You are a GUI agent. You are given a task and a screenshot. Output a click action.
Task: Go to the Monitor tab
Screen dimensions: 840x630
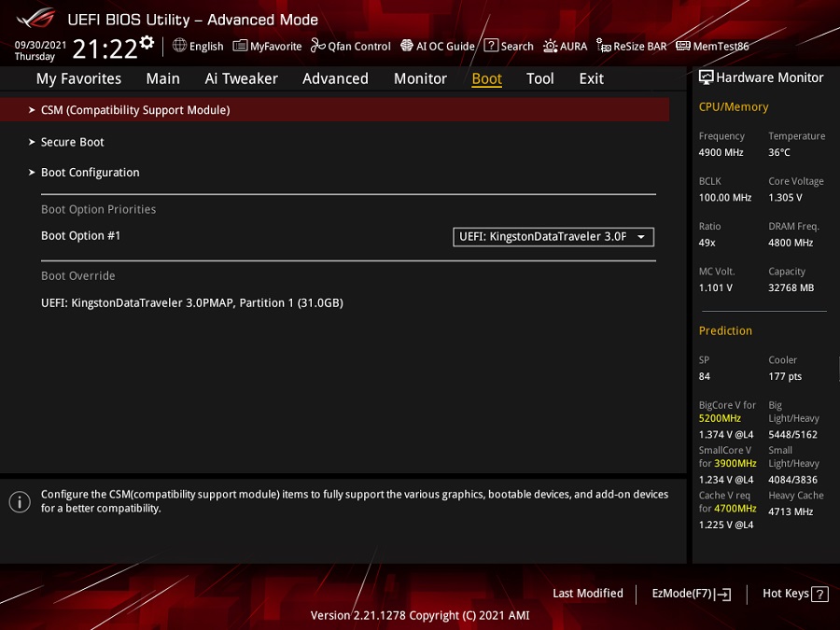[420, 78]
